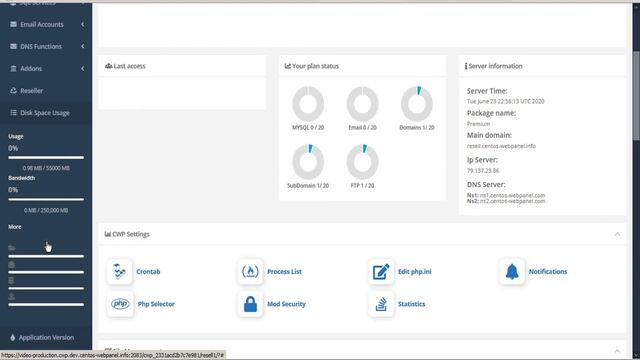The image size is (640, 360).
Task: Click the SubDomain 1/ 20 donut chart
Action: click(x=308, y=162)
